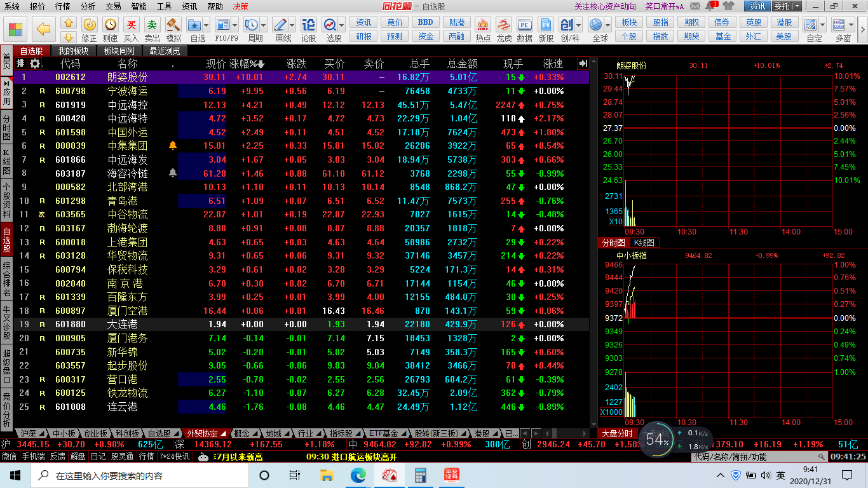
Task: Sort by 涨幅% column header
Action: [x=247, y=64]
